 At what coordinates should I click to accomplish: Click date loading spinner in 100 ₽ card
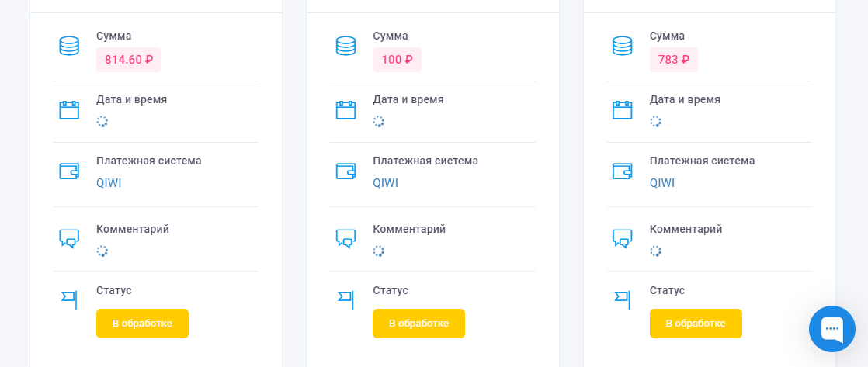click(x=379, y=122)
